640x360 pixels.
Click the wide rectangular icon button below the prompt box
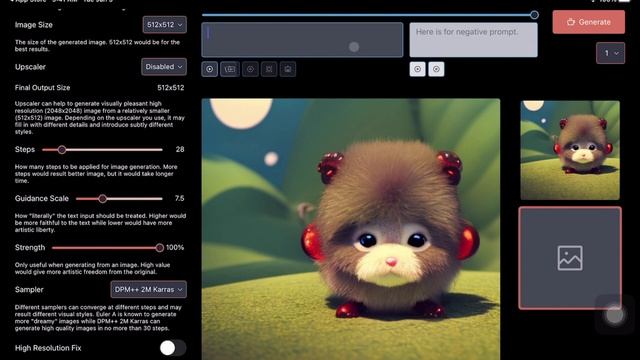click(230, 69)
